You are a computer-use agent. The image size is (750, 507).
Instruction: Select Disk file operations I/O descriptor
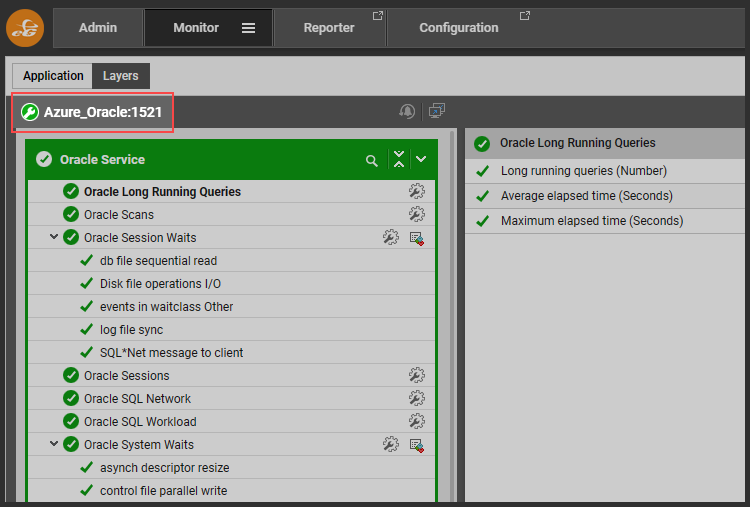160,284
